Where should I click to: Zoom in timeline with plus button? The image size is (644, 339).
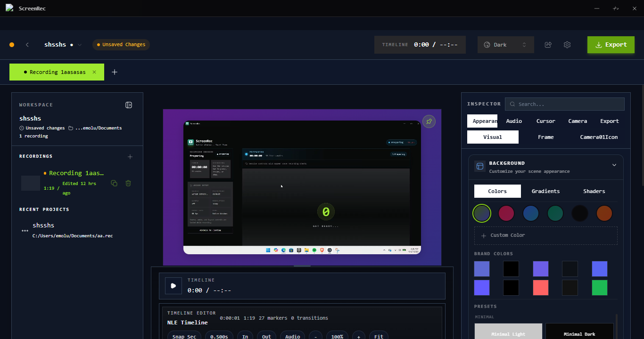(359, 336)
